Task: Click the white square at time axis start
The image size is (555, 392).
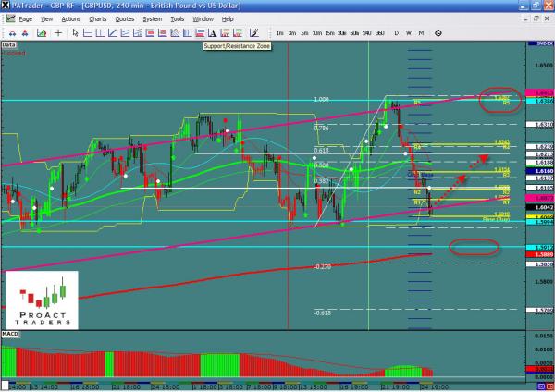Action: click(5, 386)
